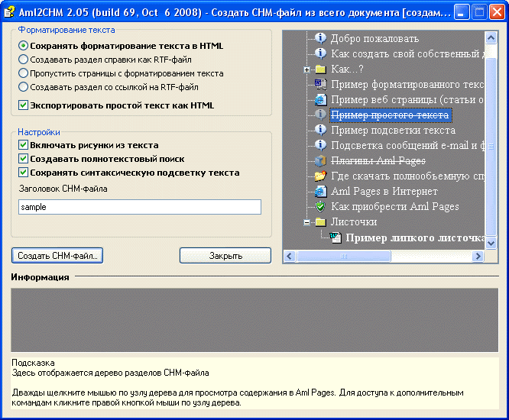Screen dimensions: 509x420
Task: Select Пример веб страницы tree item
Action: [x=407, y=99]
